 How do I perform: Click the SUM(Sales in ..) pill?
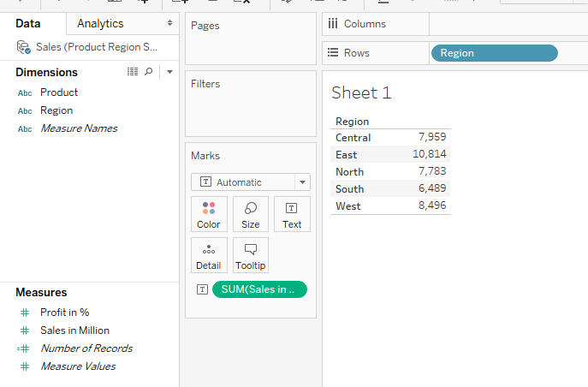click(259, 289)
